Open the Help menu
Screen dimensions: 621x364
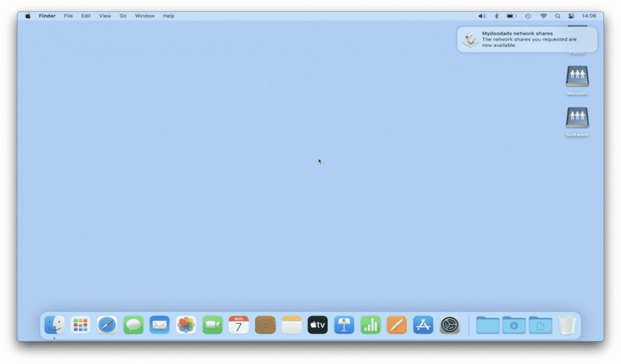(x=169, y=16)
